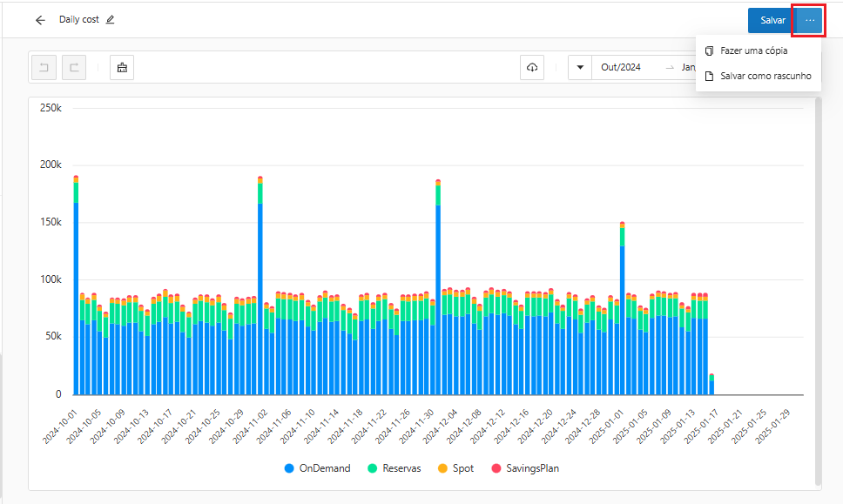Click the redo button in the toolbar
Viewport: 843px width, 504px height.
coord(74,67)
